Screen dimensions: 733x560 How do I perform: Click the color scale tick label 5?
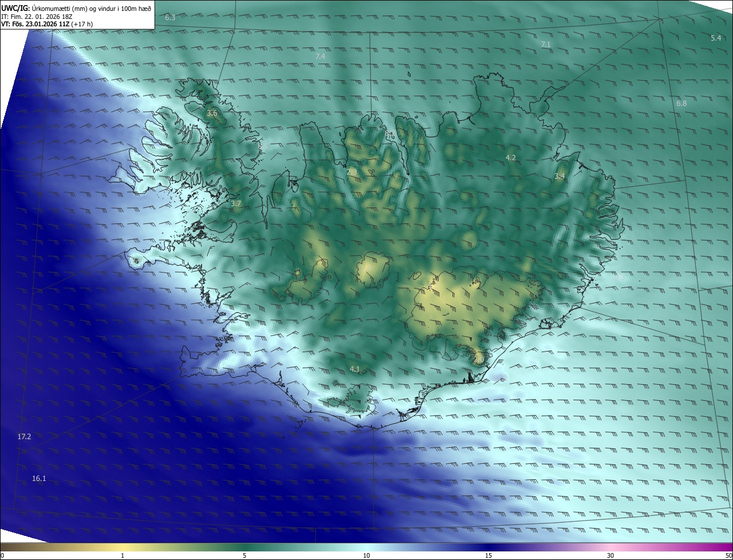(245, 555)
